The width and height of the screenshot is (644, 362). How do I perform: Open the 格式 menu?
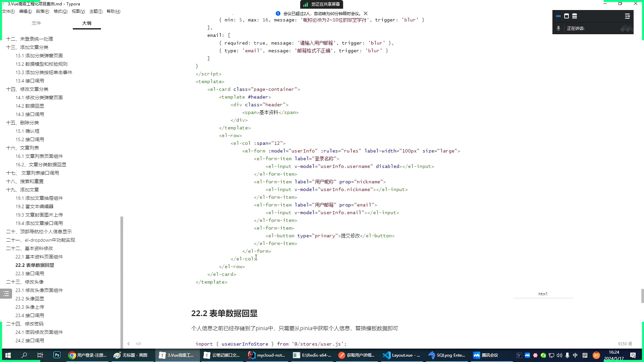tap(60, 11)
